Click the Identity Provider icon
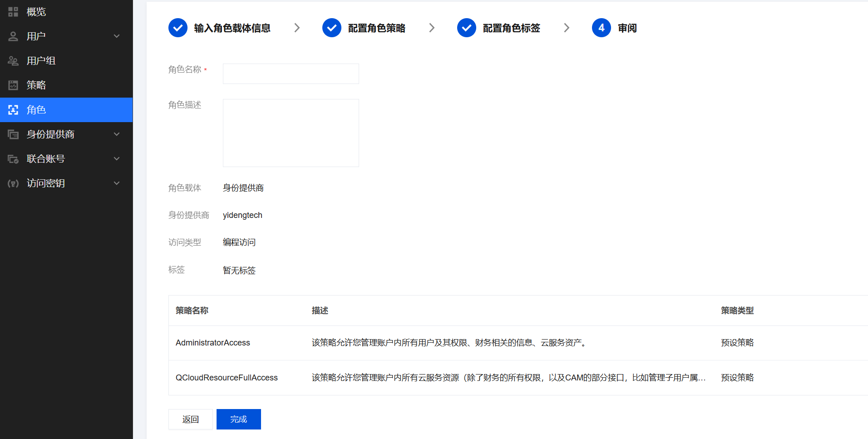Viewport: 868px width, 439px height. (13, 134)
